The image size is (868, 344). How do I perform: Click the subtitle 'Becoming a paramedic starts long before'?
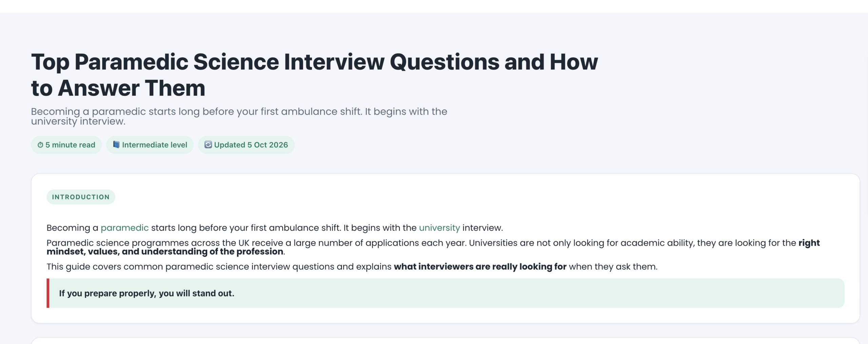point(239,116)
